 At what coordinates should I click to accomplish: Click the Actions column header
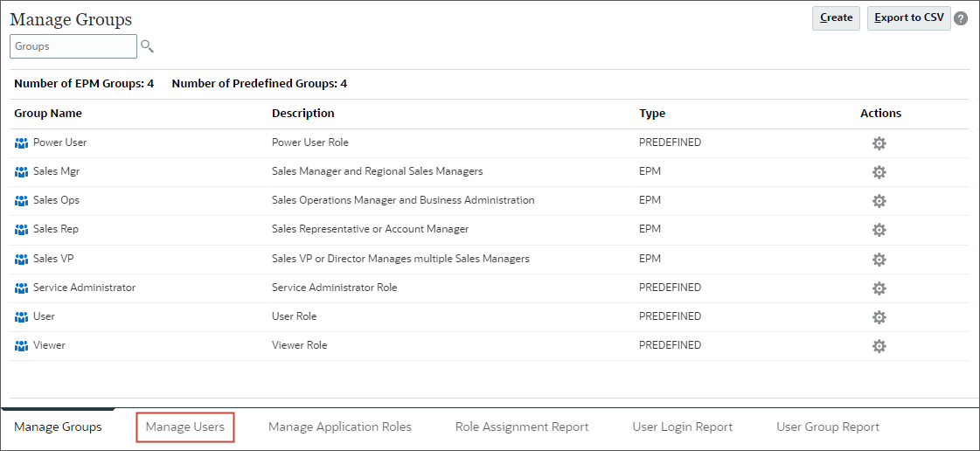pos(880,114)
